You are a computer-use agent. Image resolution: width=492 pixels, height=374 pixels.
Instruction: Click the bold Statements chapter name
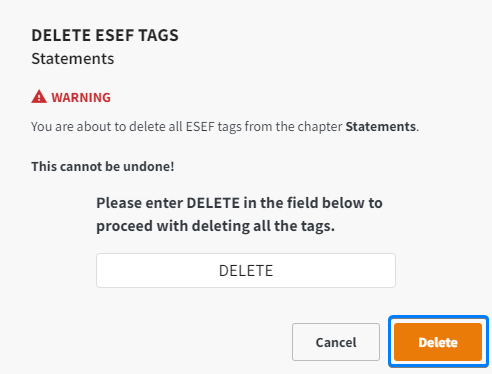[381, 127]
